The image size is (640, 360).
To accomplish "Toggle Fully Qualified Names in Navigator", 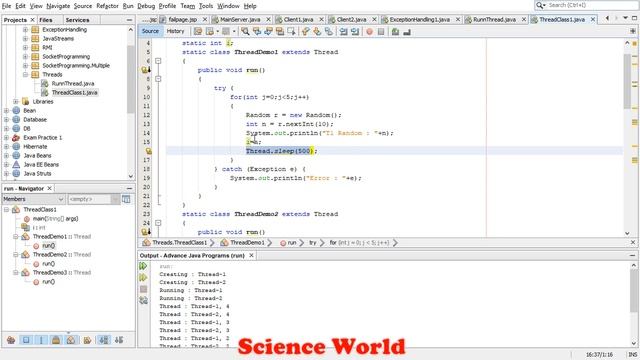I will click(x=87, y=340).
